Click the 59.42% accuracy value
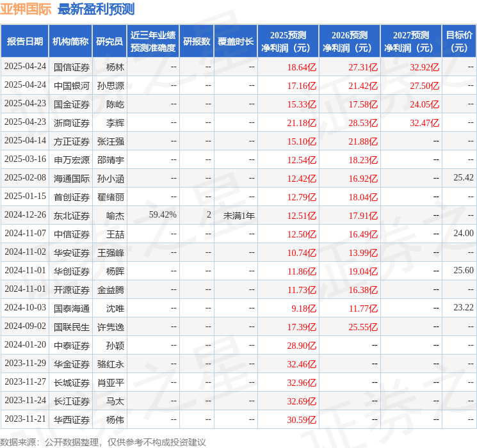 click(x=163, y=215)
